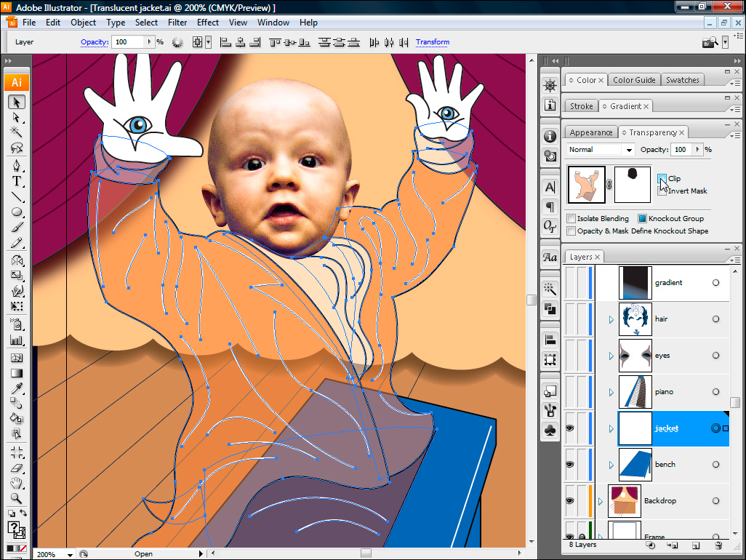746x560 pixels.
Task: Pick the Zoom magnifier tool
Action: (16, 500)
